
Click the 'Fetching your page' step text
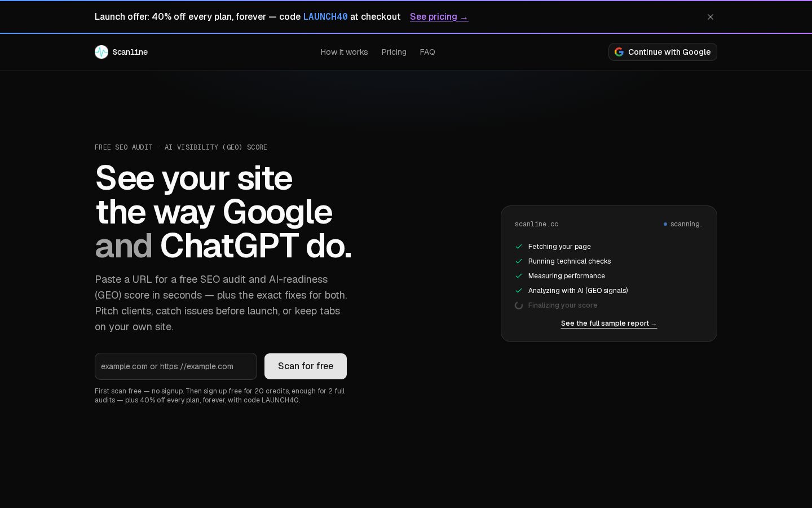click(x=559, y=247)
